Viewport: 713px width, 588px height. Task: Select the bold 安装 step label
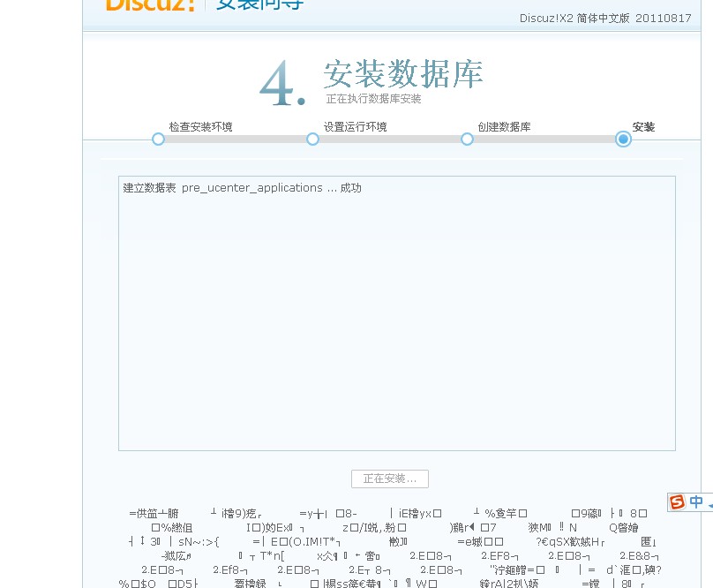643,127
